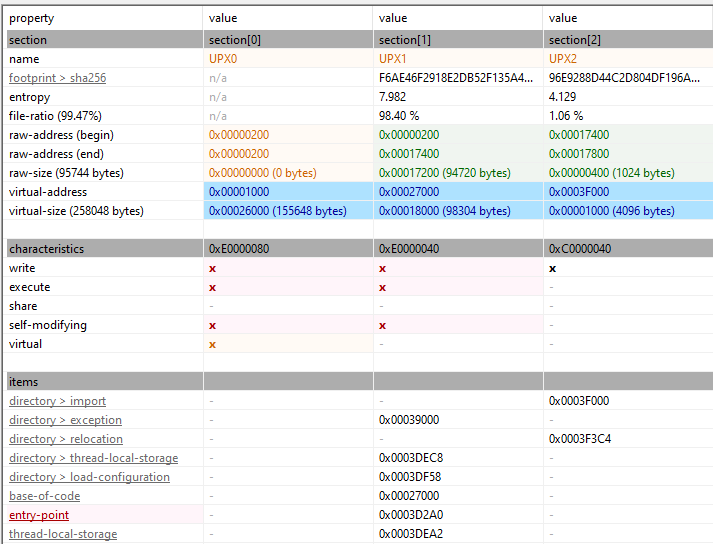Click the section[0] column header
Screen dimensions: 713x544
pyautogui.click(x=288, y=40)
